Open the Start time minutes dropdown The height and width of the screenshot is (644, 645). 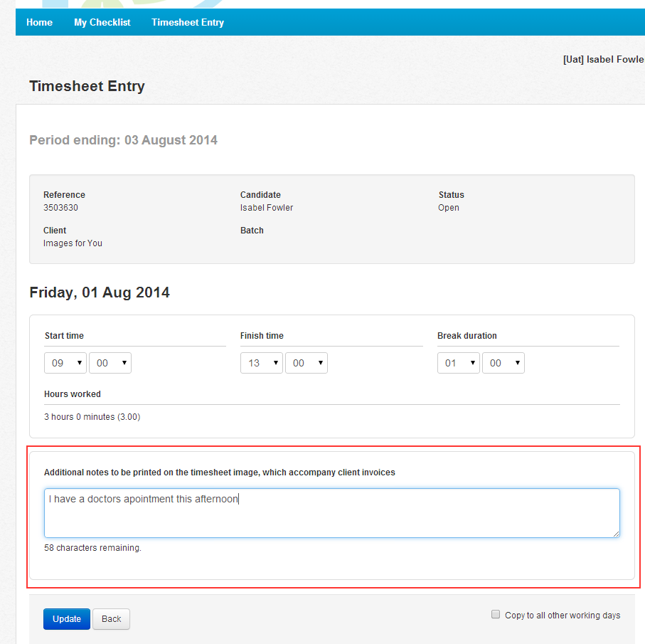point(110,363)
